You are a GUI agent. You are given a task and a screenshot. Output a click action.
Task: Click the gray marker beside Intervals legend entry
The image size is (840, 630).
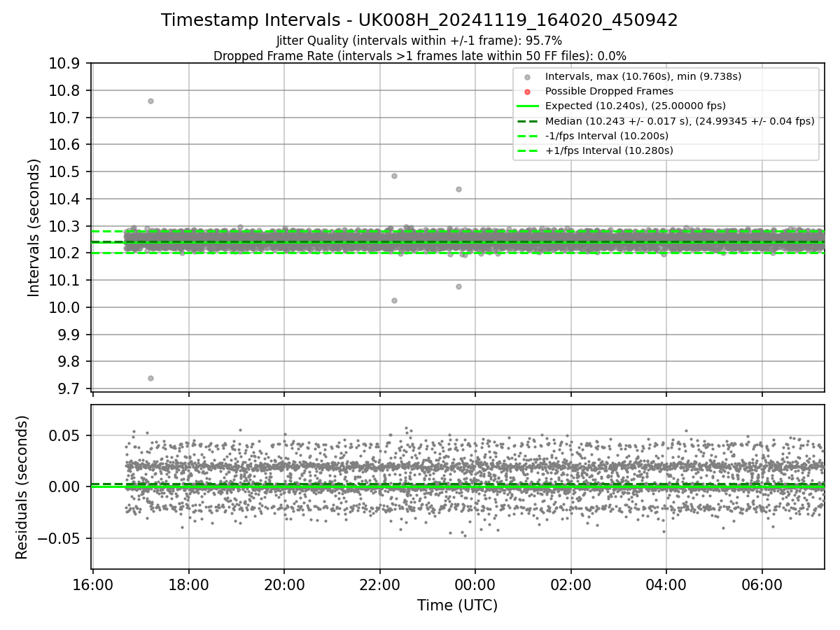point(528,76)
